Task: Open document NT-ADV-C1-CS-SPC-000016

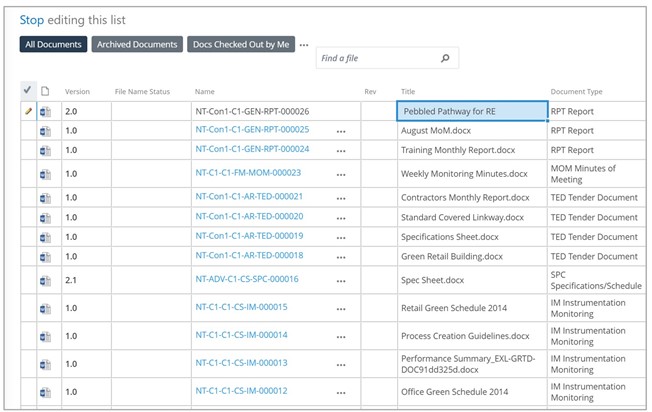Action: click(x=247, y=279)
